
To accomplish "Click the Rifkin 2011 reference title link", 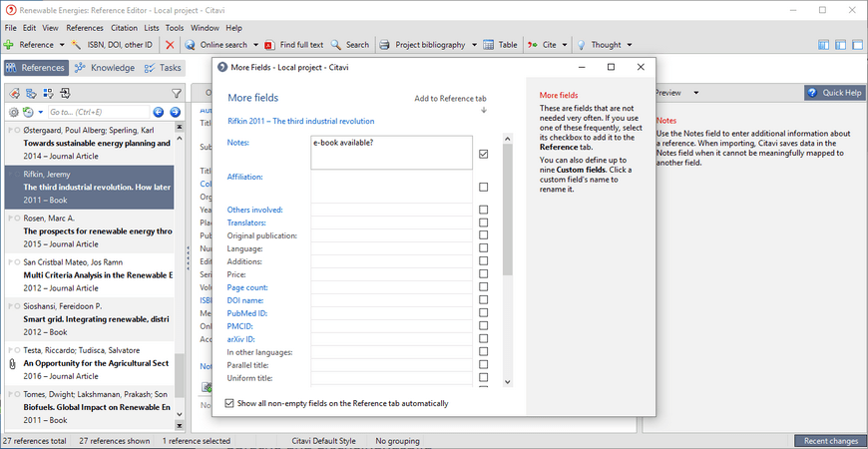I will (301, 121).
